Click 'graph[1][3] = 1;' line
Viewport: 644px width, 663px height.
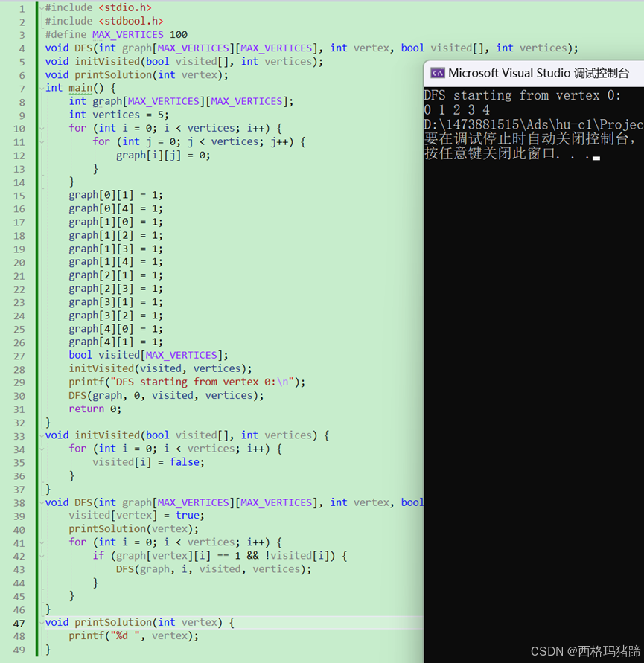click(115, 249)
